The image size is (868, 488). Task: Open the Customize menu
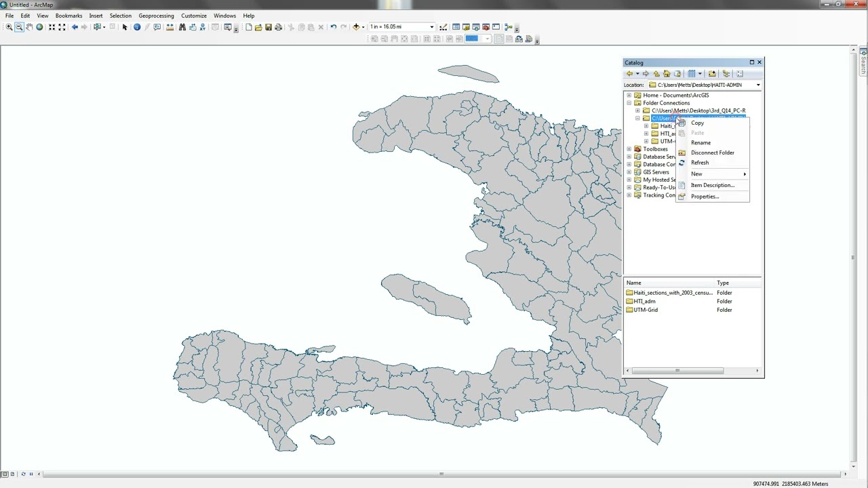(x=193, y=16)
